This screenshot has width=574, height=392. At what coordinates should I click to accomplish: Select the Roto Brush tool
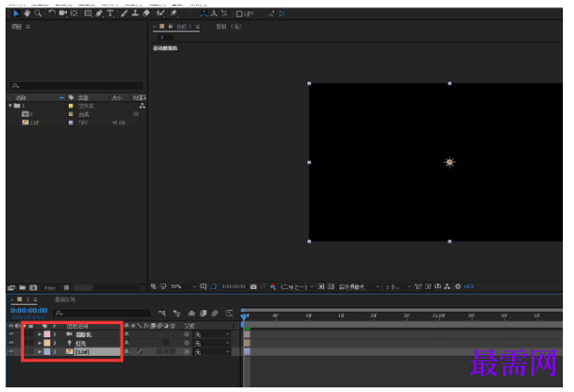pos(161,14)
